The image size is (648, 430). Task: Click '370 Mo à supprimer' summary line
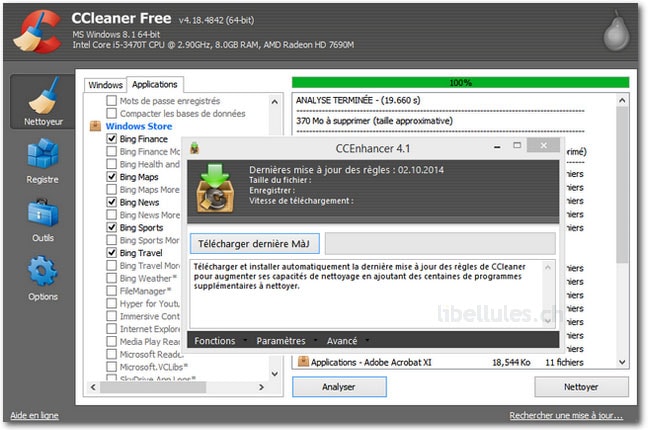click(374, 121)
